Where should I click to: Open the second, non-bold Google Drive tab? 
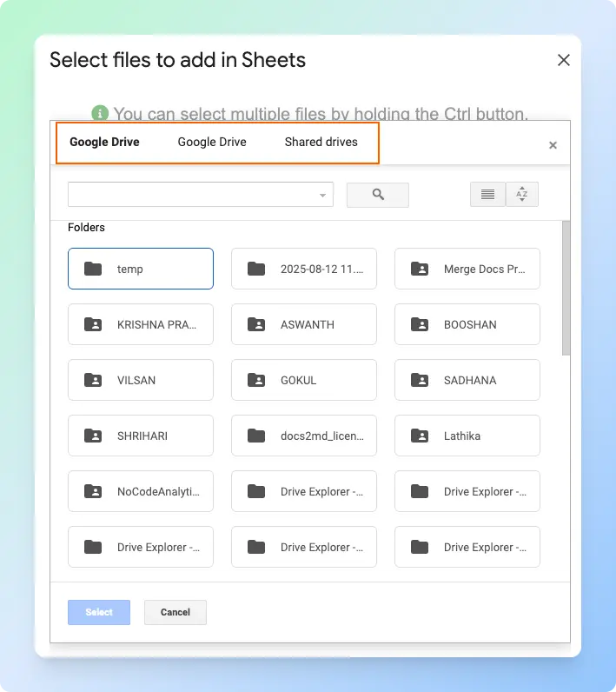[212, 142]
